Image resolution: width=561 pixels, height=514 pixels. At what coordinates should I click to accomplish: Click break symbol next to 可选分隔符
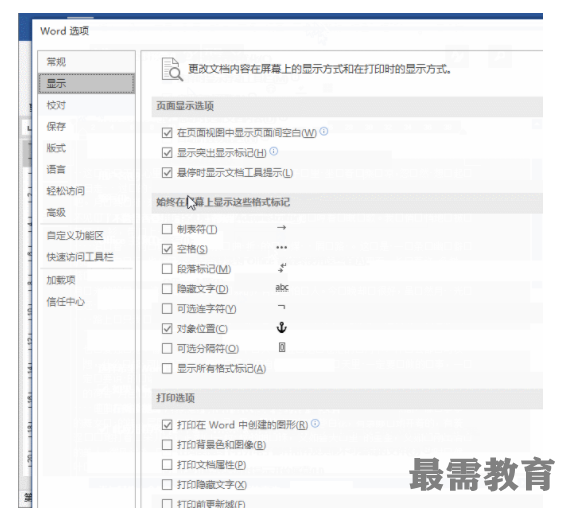click(282, 347)
